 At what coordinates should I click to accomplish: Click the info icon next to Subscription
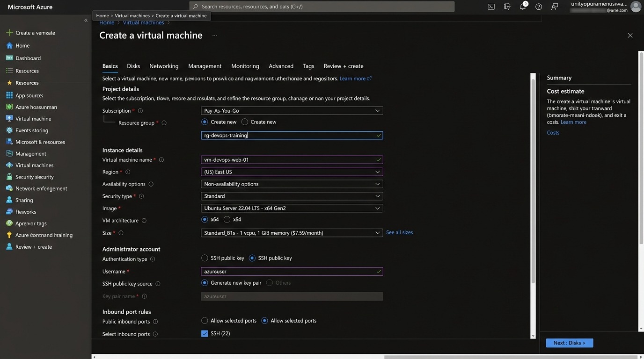point(140,111)
